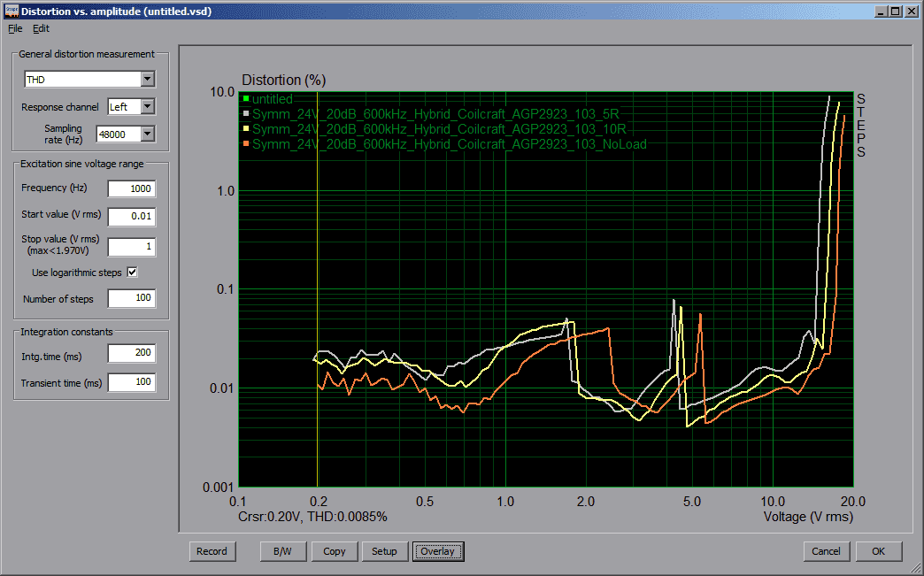Click the yellow 10R legend color square
The width and height of the screenshot is (924, 576).
click(246, 129)
